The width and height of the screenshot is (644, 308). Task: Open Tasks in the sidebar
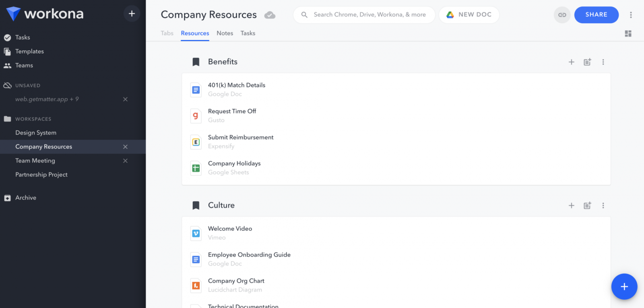23,37
